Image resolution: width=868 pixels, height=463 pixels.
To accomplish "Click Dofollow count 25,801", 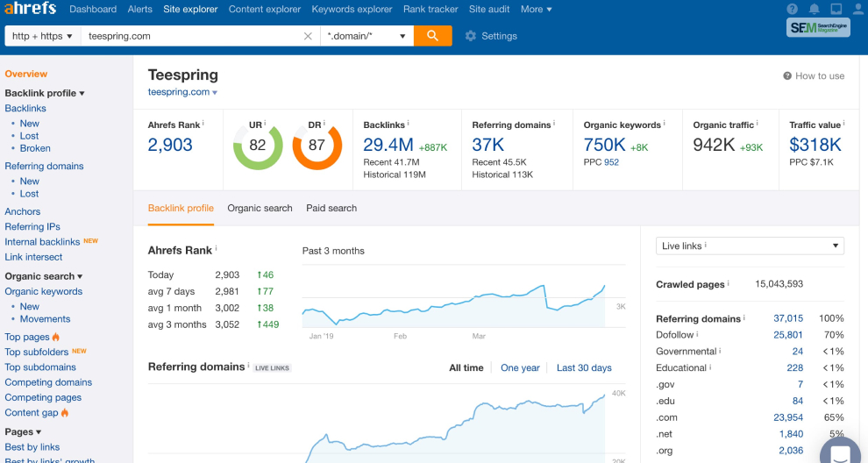I will pyautogui.click(x=787, y=335).
